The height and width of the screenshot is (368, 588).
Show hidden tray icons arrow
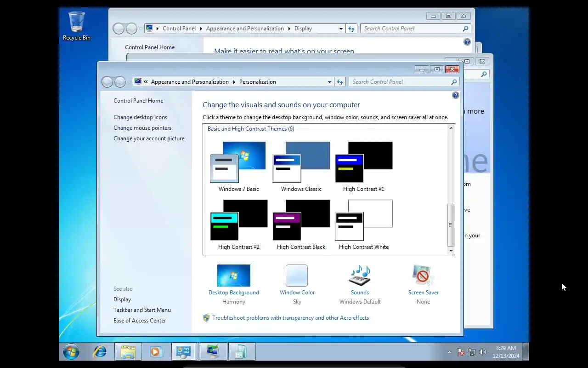450,352
